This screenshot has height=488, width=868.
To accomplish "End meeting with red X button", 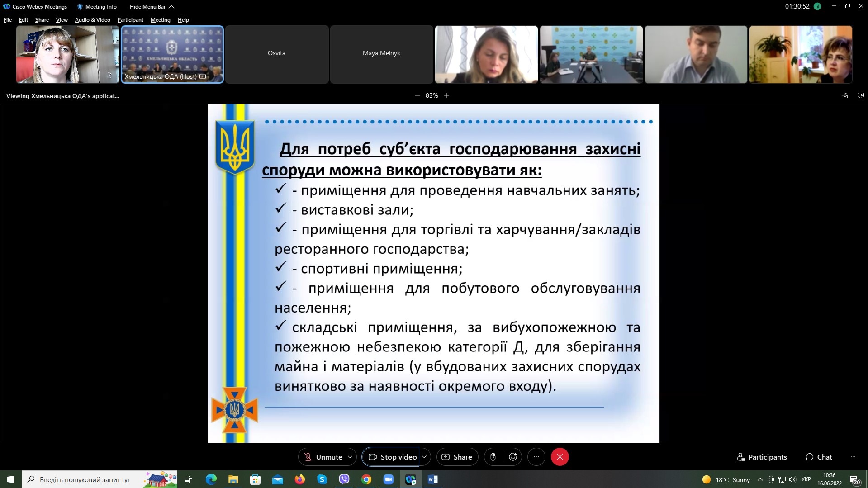I will [560, 457].
